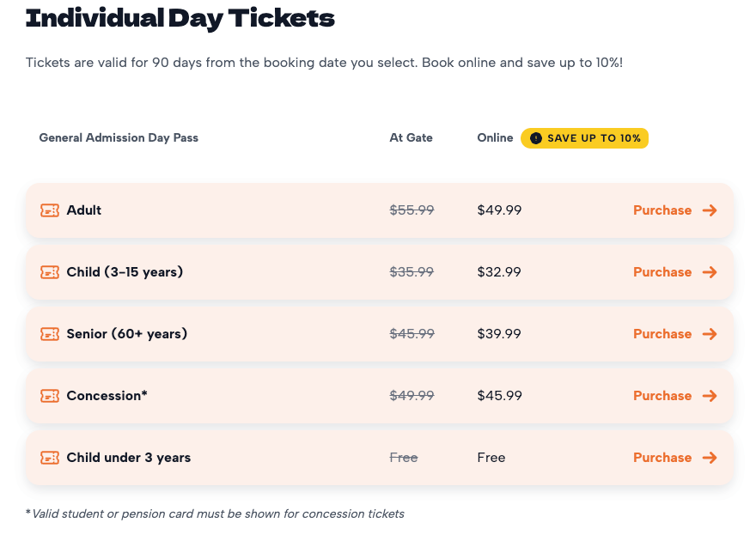
Task: Purchase a Senior (60+ years) ticket
Action: tap(662, 334)
